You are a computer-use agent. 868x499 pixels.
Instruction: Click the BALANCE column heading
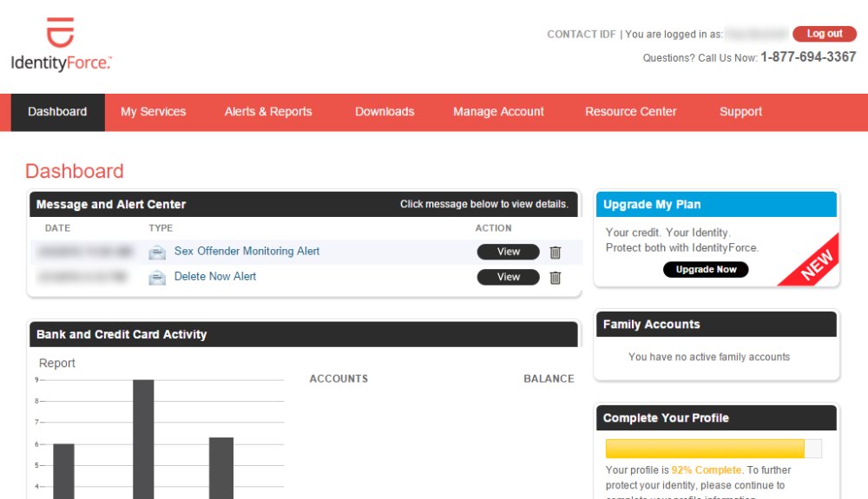[549, 379]
